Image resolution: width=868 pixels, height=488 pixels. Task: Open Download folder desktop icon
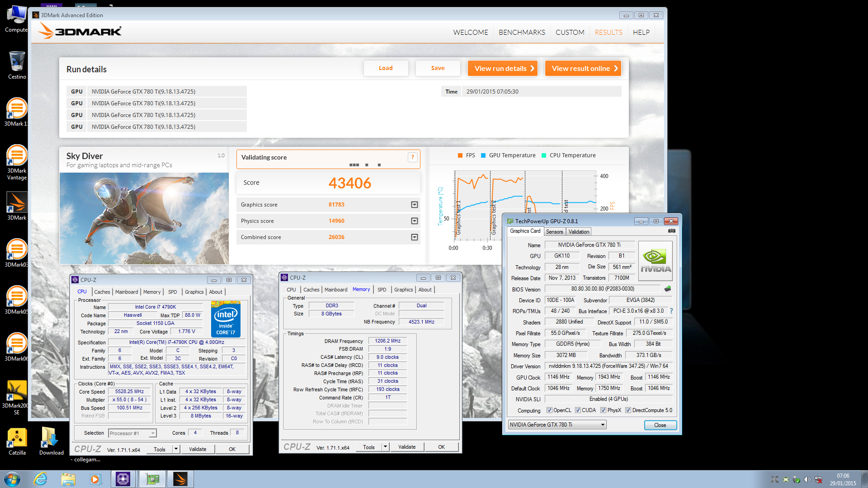pos(51,441)
